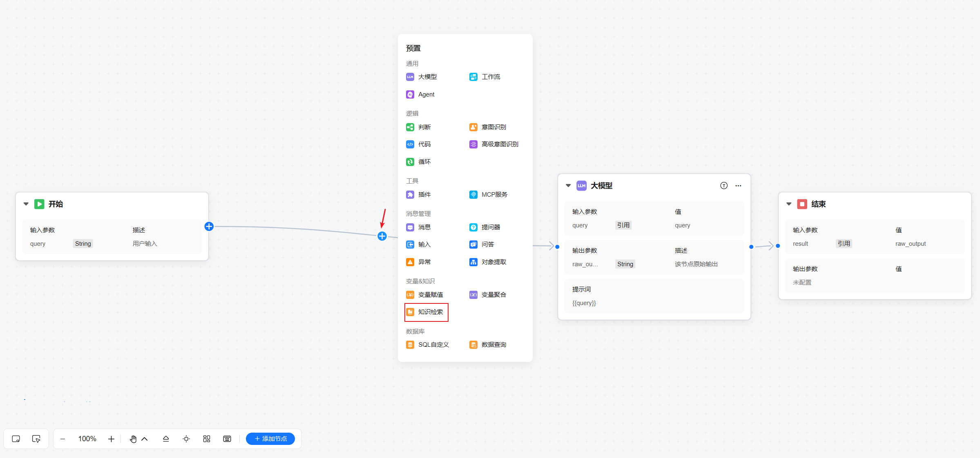
Task: Click the 代码 node icon
Action: 410,144
